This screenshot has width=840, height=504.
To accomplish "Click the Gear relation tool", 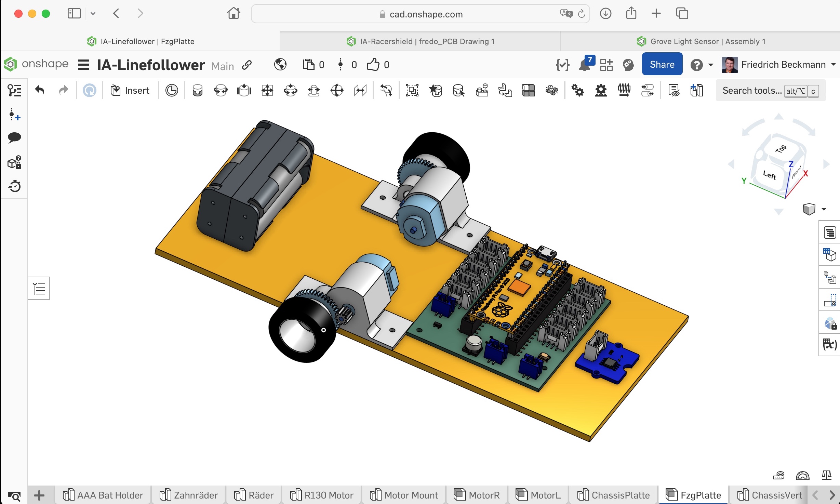I will 577,91.
